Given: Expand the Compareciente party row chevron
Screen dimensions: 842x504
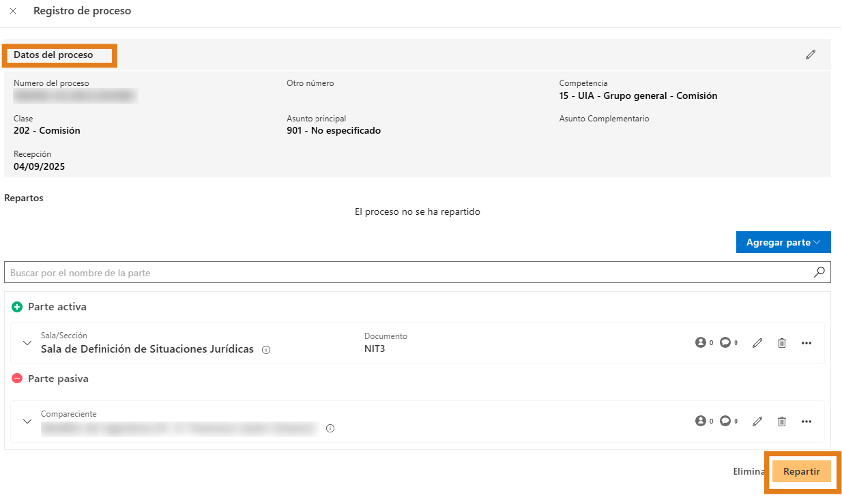Looking at the screenshot, I should pyautogui.click(x=27, y=421).
